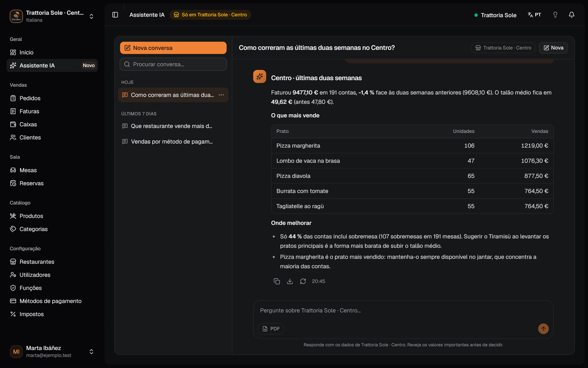
Task: Open Funções configuration
Action: tap(52, 288)
